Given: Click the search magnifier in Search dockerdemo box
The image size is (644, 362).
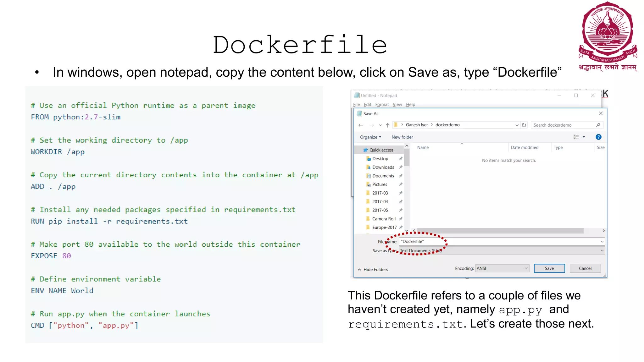Looking at the screenshot, I should (x=598, y=125).
